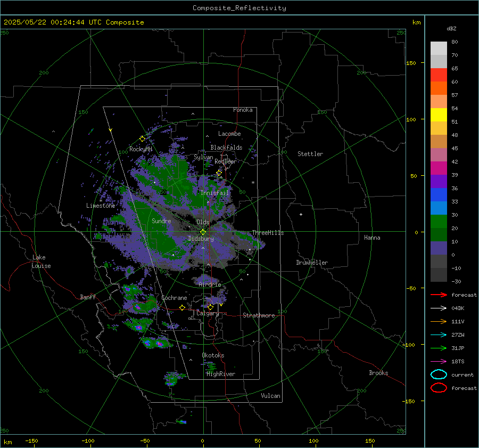Click the RockyMH map label
Image resolution: width=479 pixels, height=448 pixels.
click(x=141, y=149)
